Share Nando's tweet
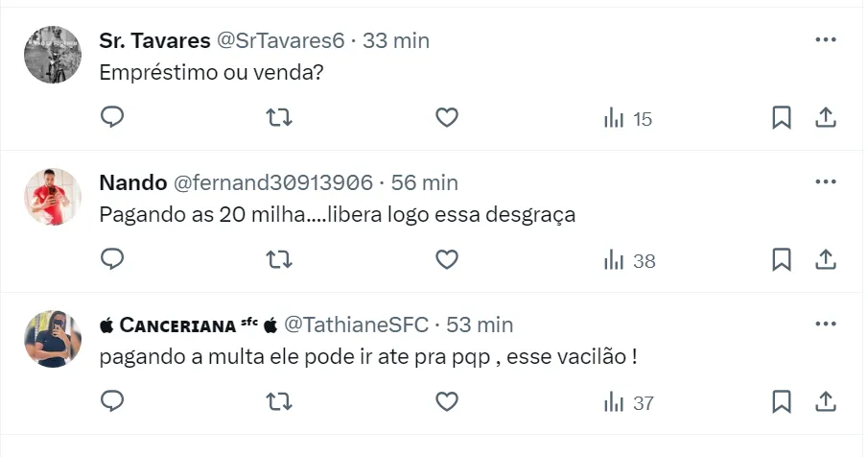The width and height of the screenshot is (868, 457). tap(826, 259)
